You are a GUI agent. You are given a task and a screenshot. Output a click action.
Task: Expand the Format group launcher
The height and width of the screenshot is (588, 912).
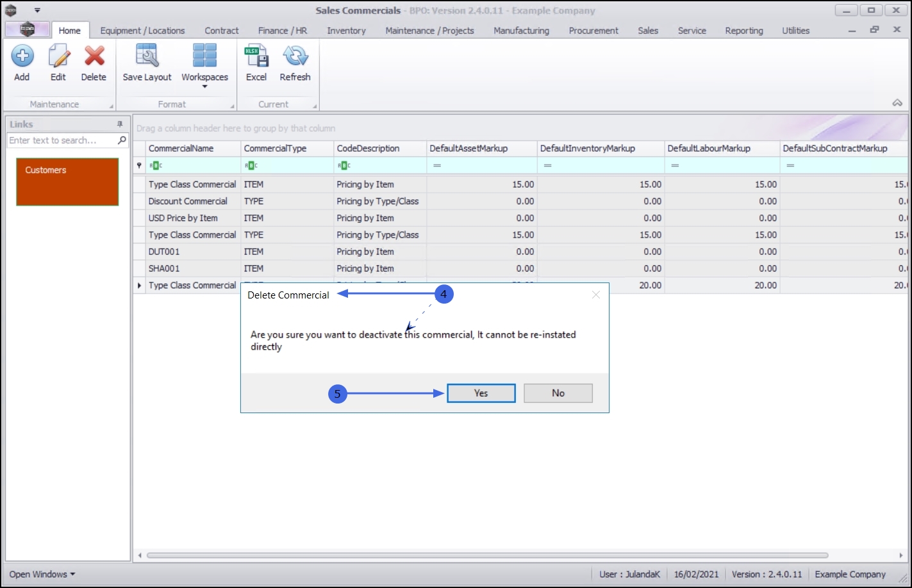(x=231, y=106)
